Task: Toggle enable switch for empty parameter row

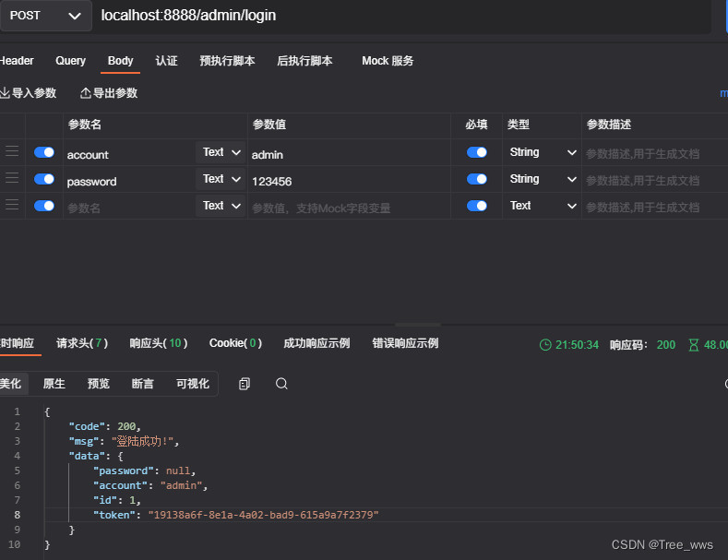Action: pos(44,206)
